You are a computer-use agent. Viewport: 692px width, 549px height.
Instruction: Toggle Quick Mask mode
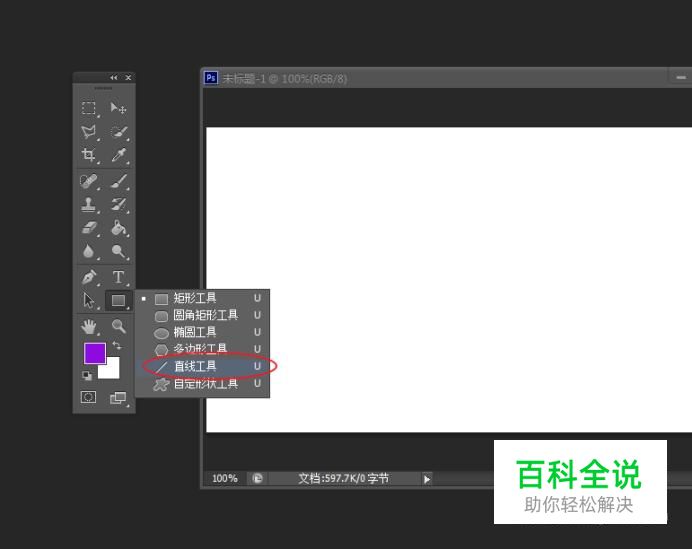[88, 397]
